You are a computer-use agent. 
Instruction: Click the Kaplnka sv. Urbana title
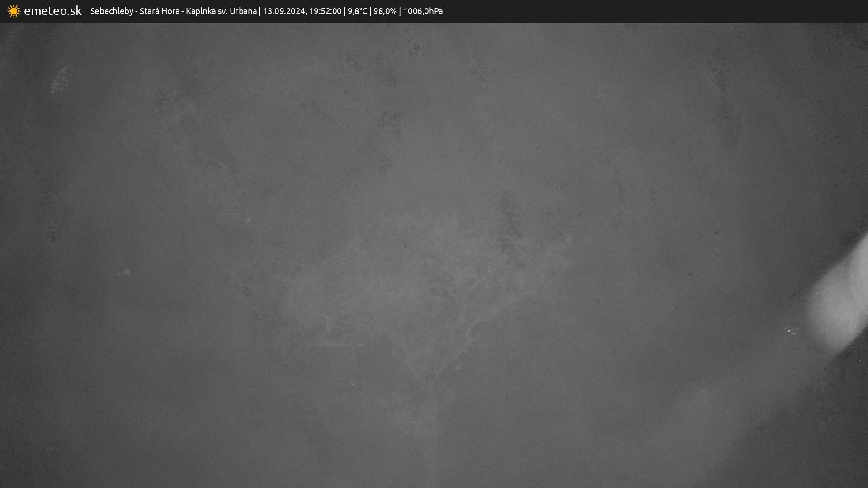[221, 11]
